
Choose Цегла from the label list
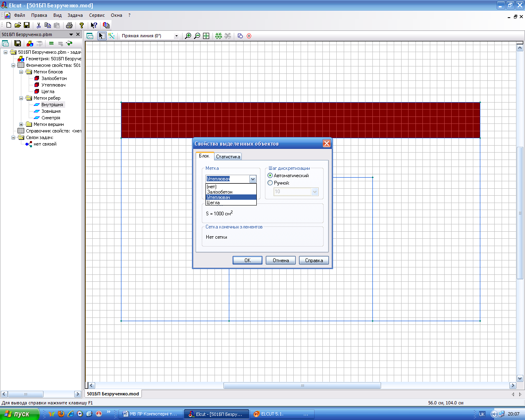(x=213, y=203)
